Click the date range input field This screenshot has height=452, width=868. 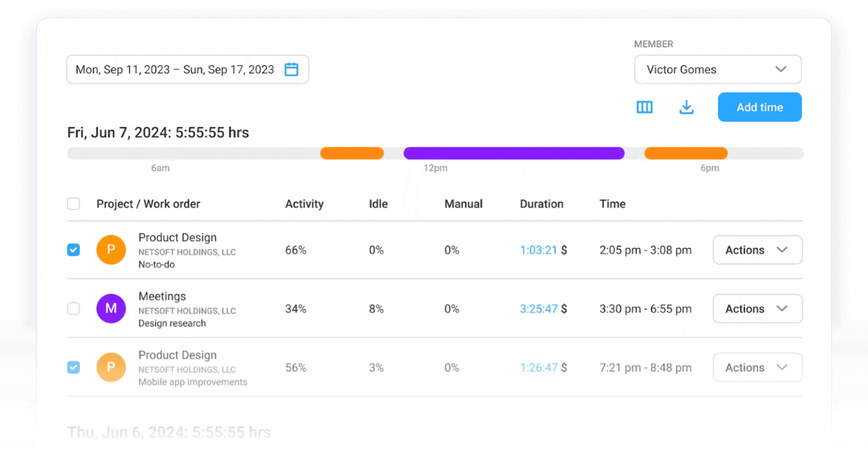click(175, 70)
